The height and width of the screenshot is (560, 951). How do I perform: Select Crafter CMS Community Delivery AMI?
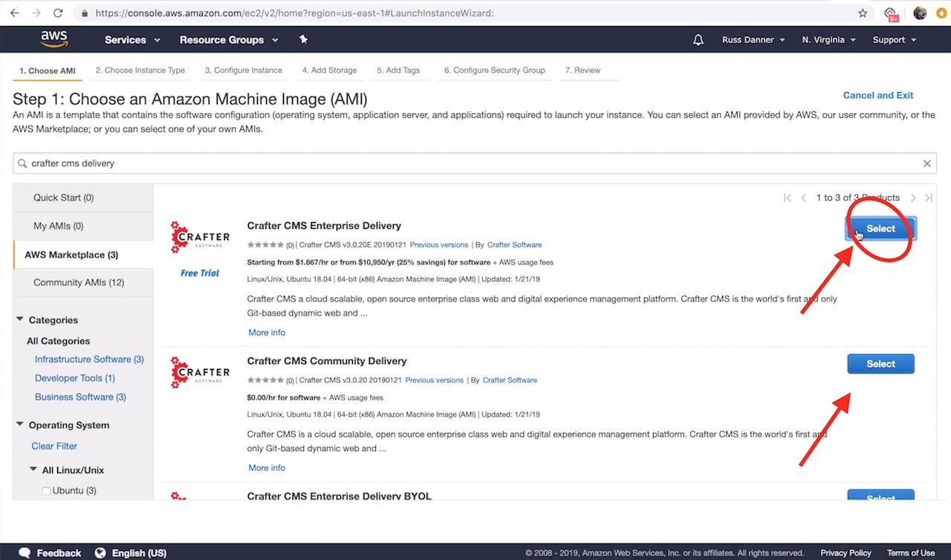pos(880,364)
